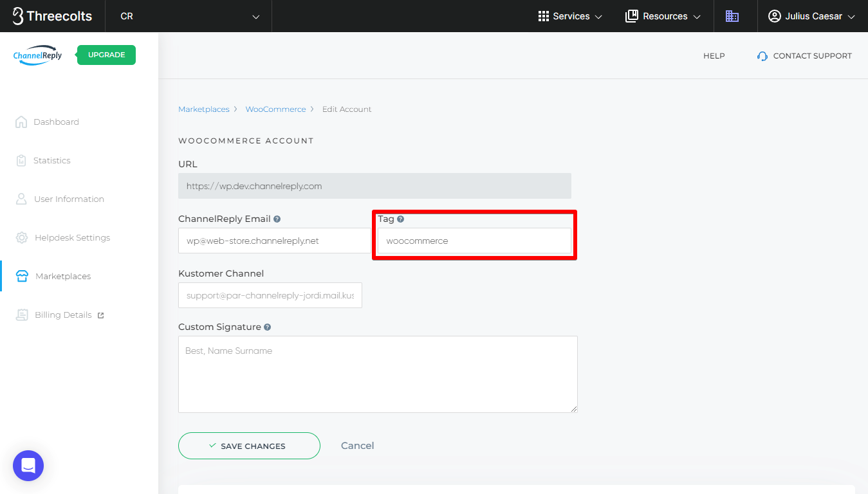The image size is (868, 494).
Task: Open Billing Details page
Action: tap(63, 315)
